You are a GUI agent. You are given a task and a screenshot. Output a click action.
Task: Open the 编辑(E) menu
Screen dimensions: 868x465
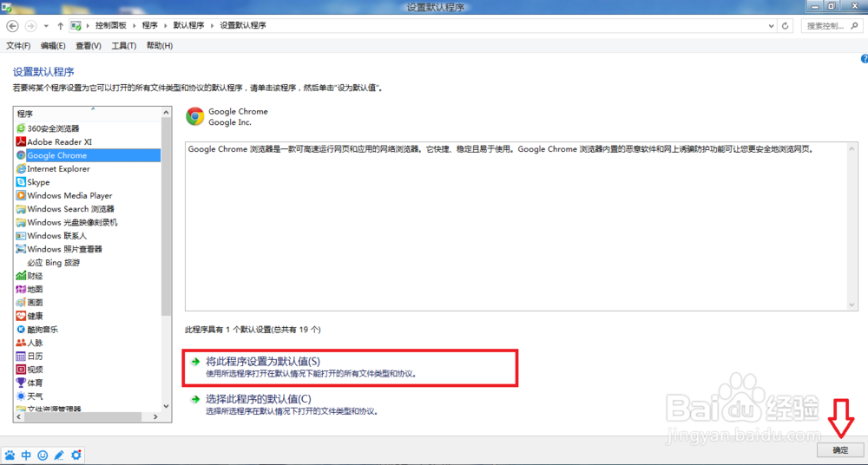[x=53, y=46]
